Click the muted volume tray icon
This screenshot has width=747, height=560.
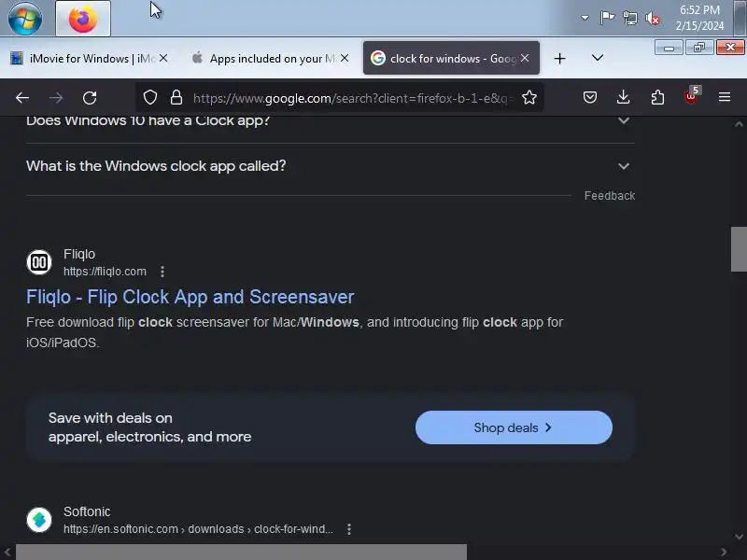pyautogui.click(x=653, y=19)
